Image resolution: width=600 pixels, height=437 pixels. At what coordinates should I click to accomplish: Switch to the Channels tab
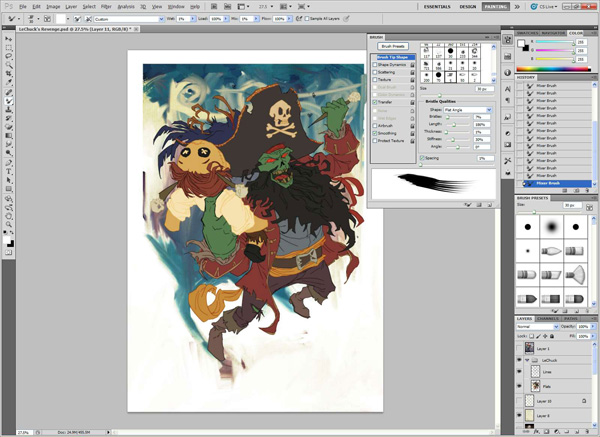click(548, 318)
